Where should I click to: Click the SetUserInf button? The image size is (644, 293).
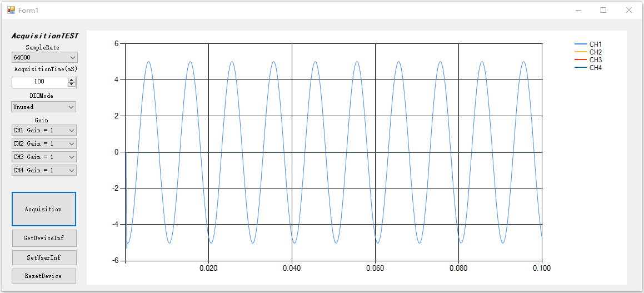(44, 257)
